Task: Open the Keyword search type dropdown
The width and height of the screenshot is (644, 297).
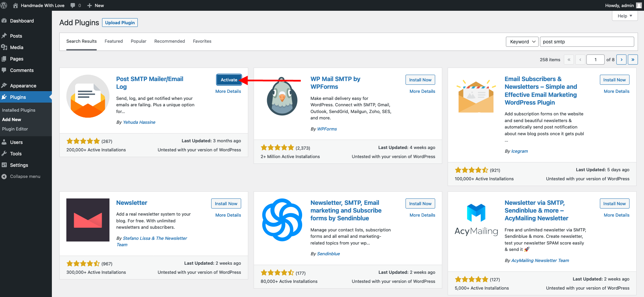Action: click(x=522, y=42)
